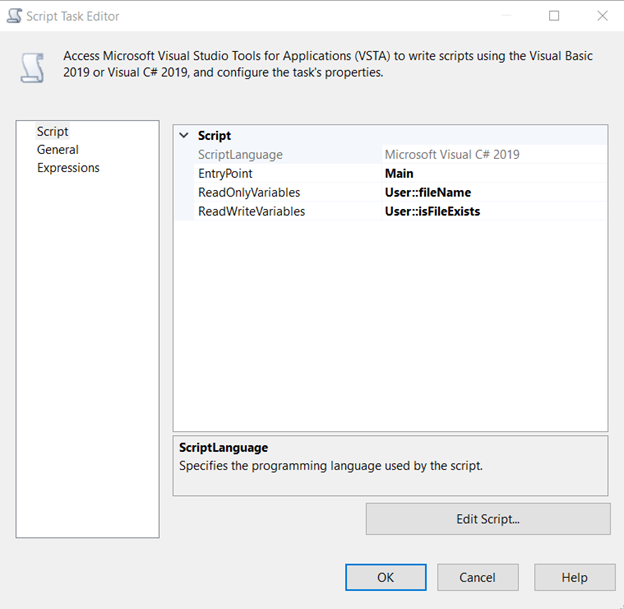The height and width of the screenshot is (609, 624).
Task: Click the ScriptLanguage description heading
Action: click(223, 447)
